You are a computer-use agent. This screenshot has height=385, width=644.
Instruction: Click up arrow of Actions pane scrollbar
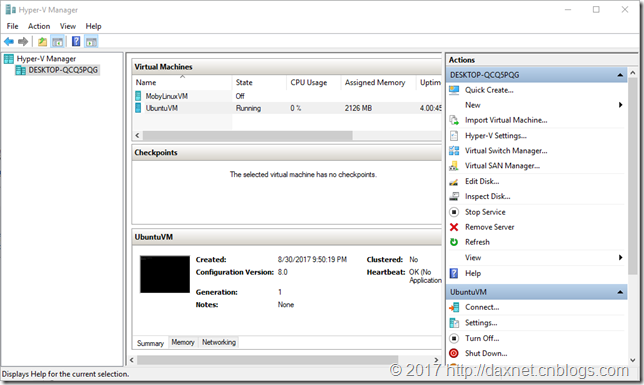click(x=632, y=73)
